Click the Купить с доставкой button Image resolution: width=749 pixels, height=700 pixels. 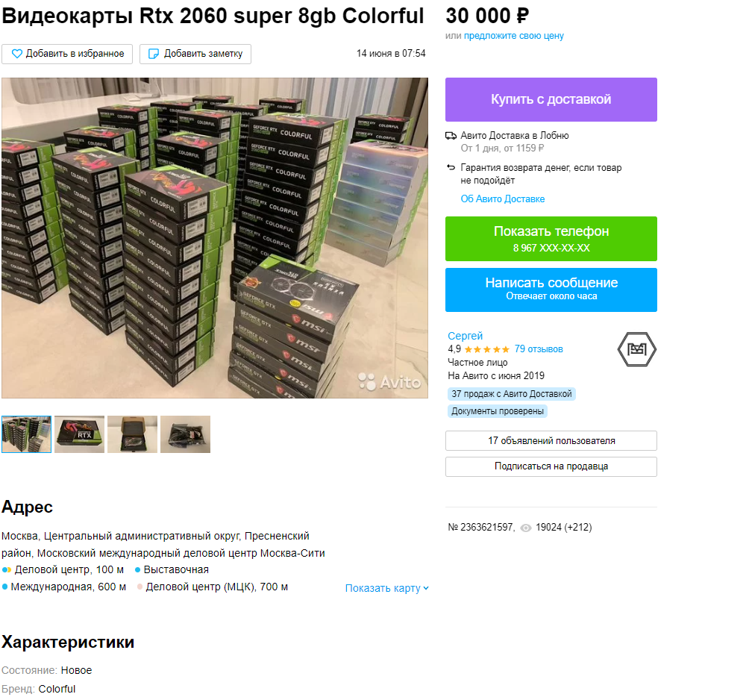point(551,99)
